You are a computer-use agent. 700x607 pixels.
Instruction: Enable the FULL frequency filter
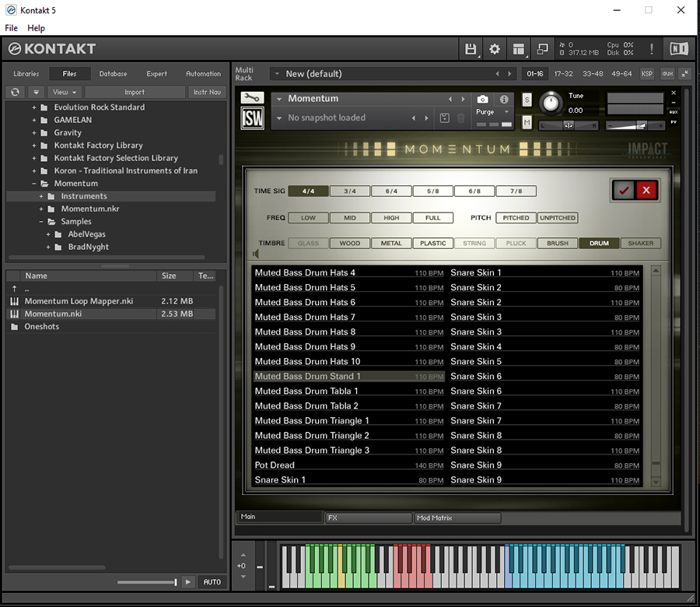click(432, 218)
